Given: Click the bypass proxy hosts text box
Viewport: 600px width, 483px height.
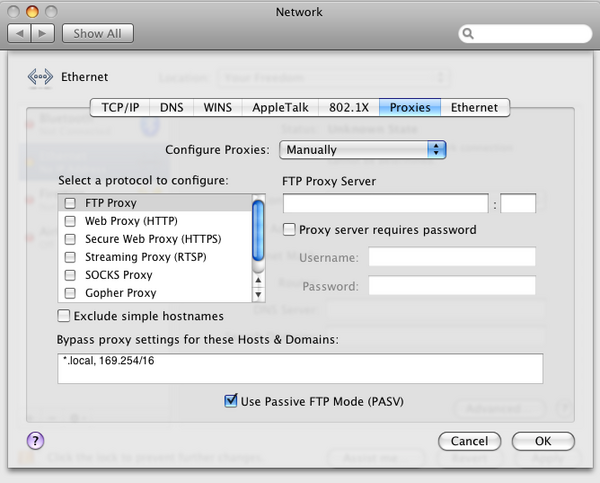Looking at the screenshot, I should [x=300, y=369].
